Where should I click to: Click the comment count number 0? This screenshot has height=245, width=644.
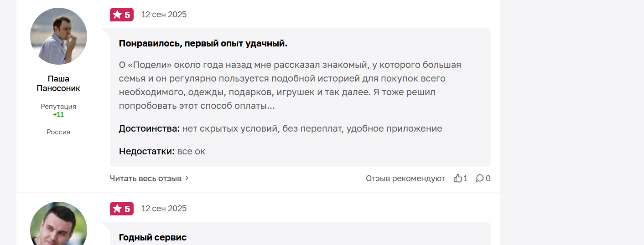tap(488, 179)
